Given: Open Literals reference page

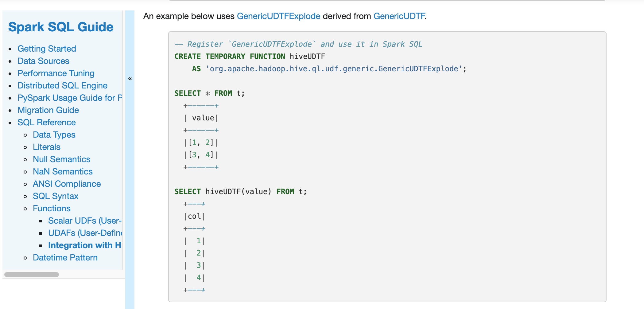Looking at the screenshot, I should click(47, 147).
